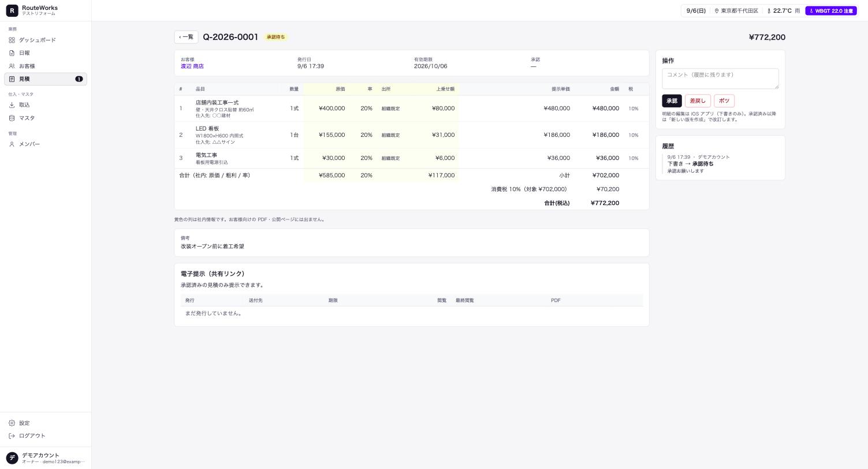Image resolution: width=868 pixels, height=469 pixels.
Task: Click the 設定 gear icon
Action: pyautogui.click(x=12, y=423)
